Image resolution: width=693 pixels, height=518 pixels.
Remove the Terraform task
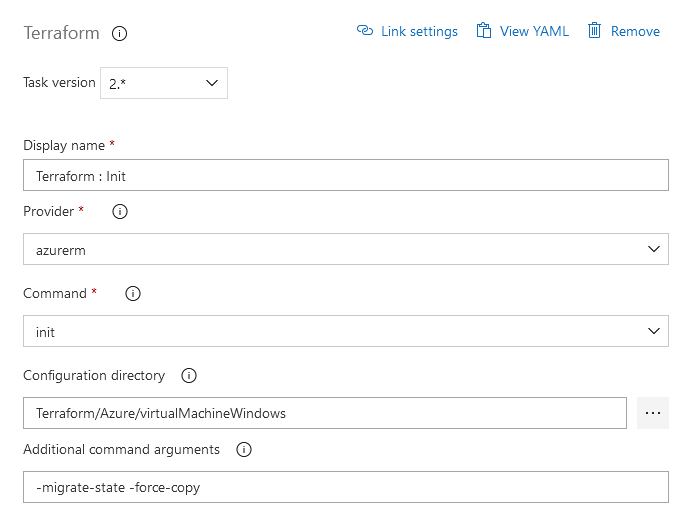(x=635, y=31)
